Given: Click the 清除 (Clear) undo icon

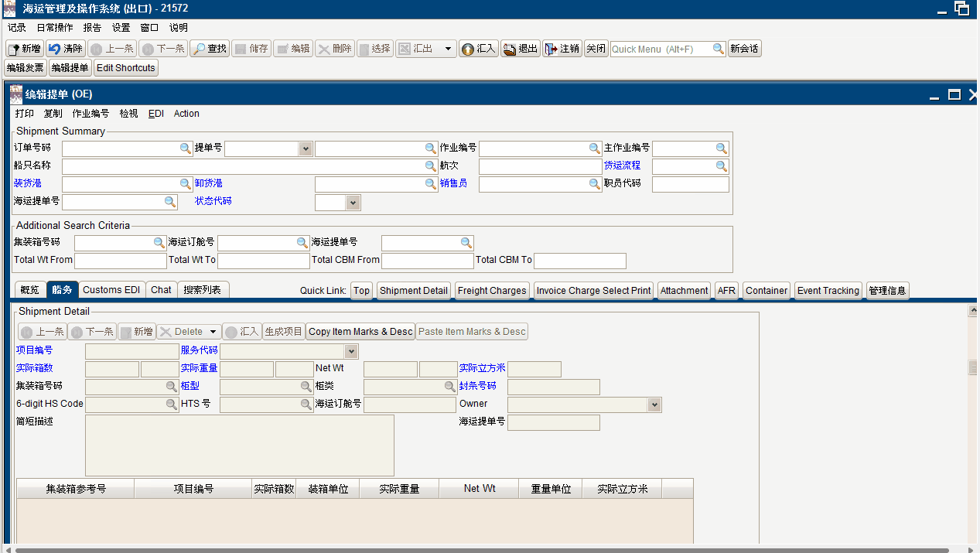Looking at the screenshot, I should [54, 49].
